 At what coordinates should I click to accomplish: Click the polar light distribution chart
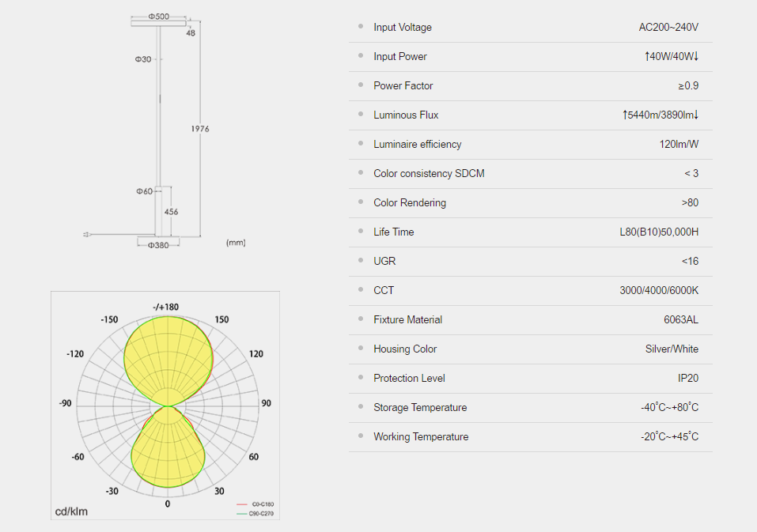coord(167,403)
